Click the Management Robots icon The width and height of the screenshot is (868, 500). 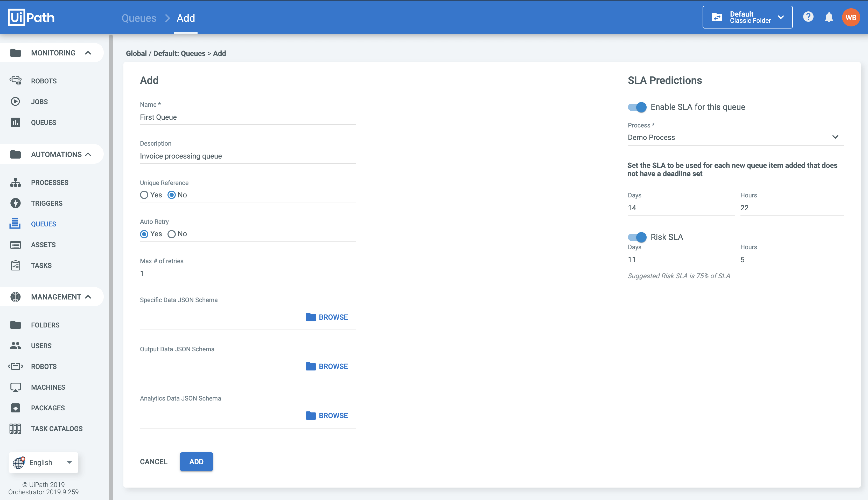[16, 366]
